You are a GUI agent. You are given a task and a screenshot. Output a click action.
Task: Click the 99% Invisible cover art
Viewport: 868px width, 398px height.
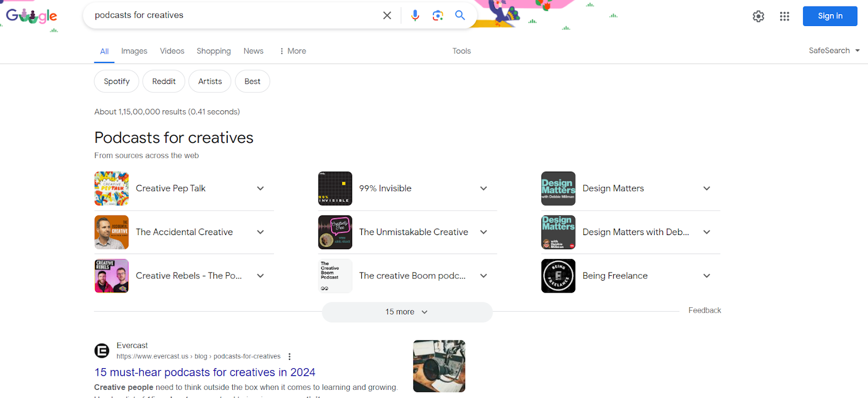[335, 188]
